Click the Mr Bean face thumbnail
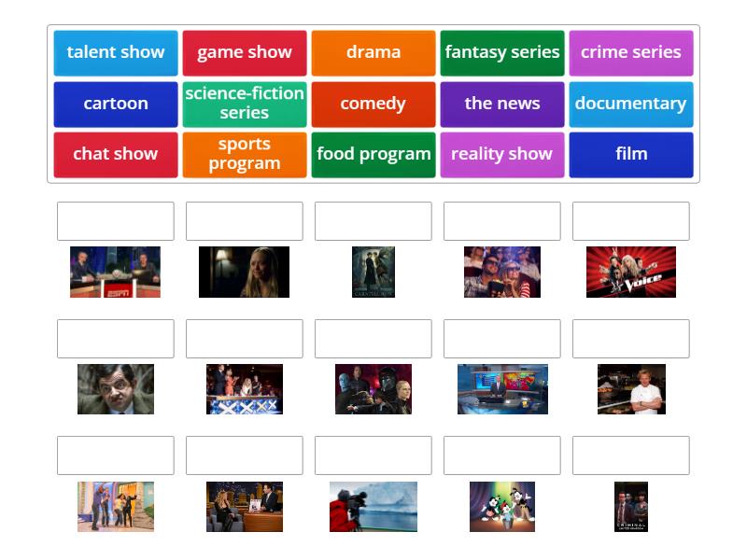747x560 pixels. pyautogui.click(x=114, y=390)
